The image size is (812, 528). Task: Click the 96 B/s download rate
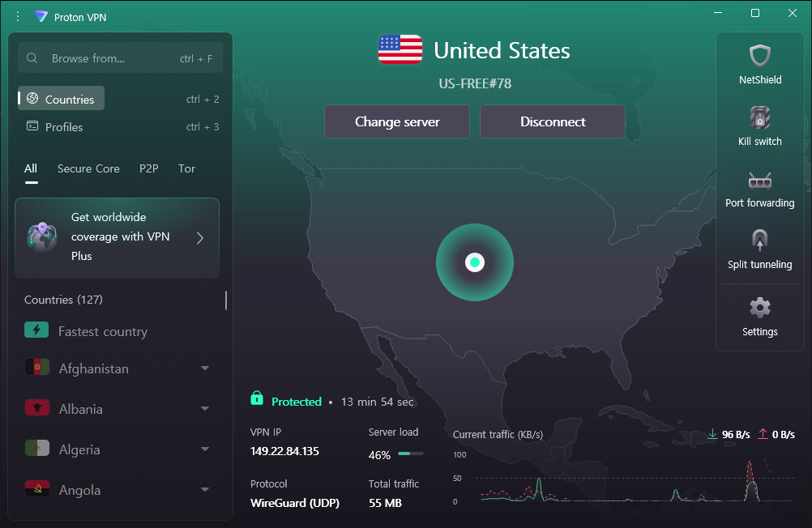[x=736, y=434]
